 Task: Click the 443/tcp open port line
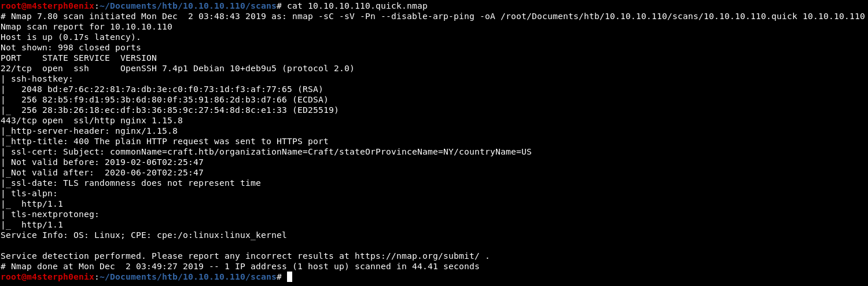(91, 120)
